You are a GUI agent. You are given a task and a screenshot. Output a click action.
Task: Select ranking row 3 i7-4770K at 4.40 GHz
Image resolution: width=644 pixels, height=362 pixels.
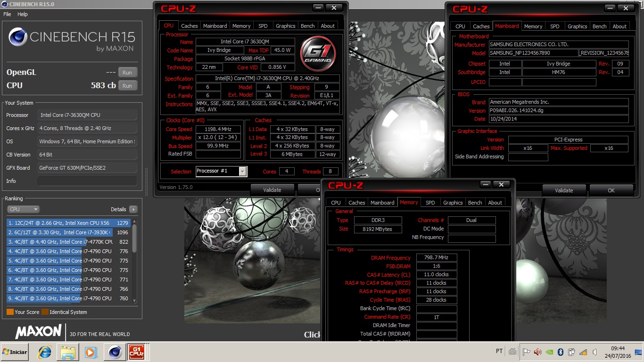coord(69,242)
